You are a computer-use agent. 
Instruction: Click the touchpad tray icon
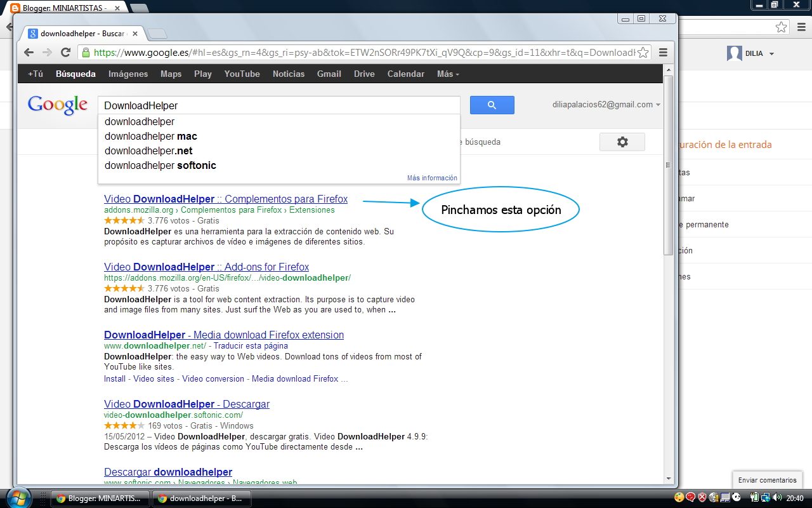tap(725, 497)
